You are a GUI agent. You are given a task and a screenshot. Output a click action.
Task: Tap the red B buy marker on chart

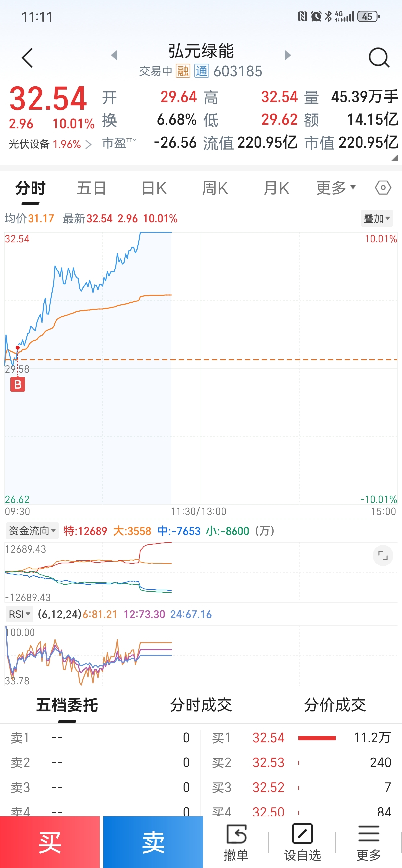click(18, 384)
